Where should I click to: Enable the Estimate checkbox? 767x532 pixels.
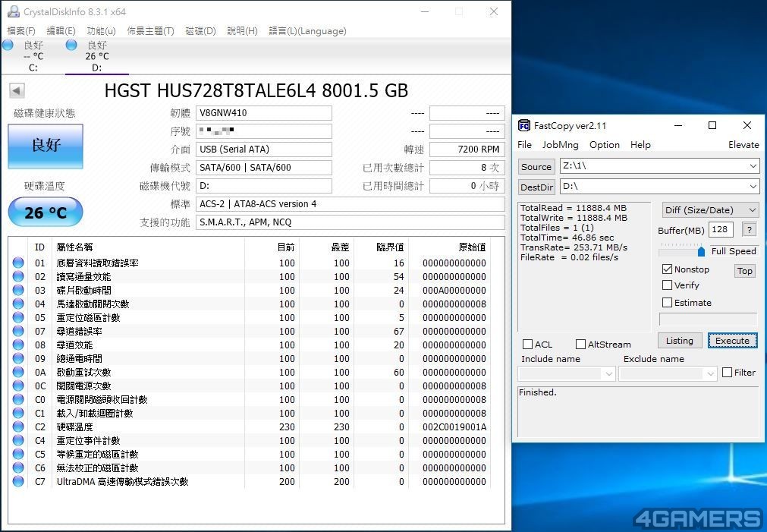pos(667,303)
